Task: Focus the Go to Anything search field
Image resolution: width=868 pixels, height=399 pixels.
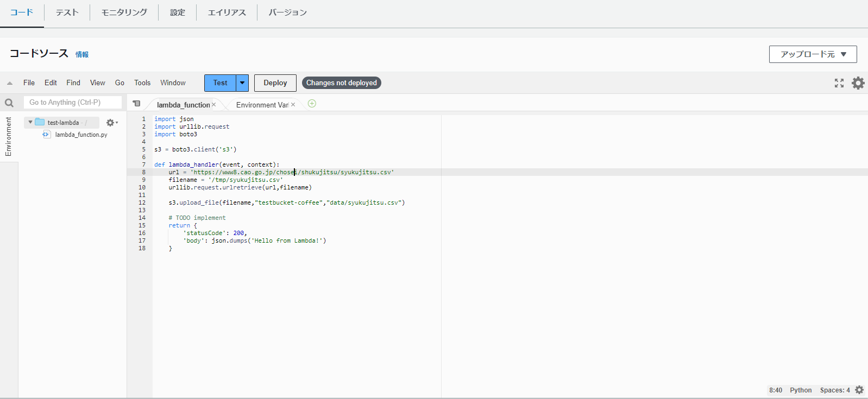Action: point(73,102)
